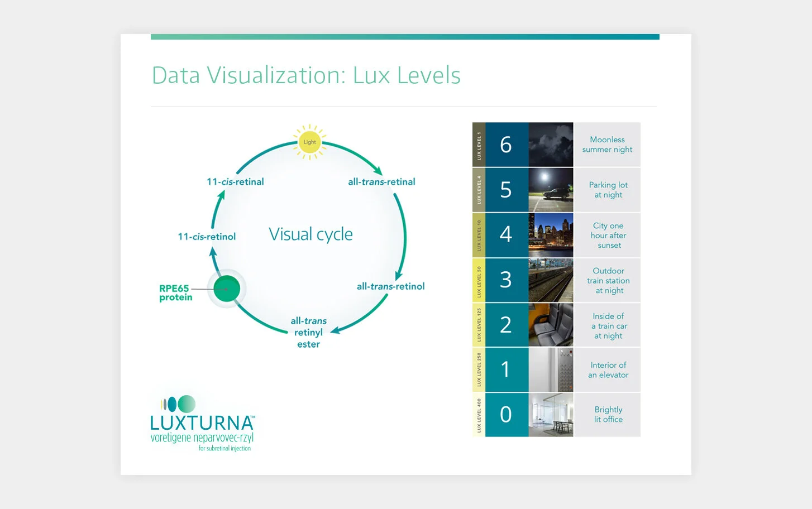Click the LUX LEVEL 125 color strip
Viewport: 812px width, 509px height.
tap(479, 325)
